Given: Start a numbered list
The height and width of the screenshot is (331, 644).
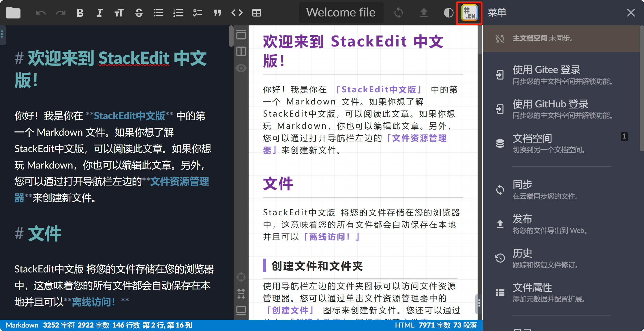Looking at the screenshot, I should (178, 13).
